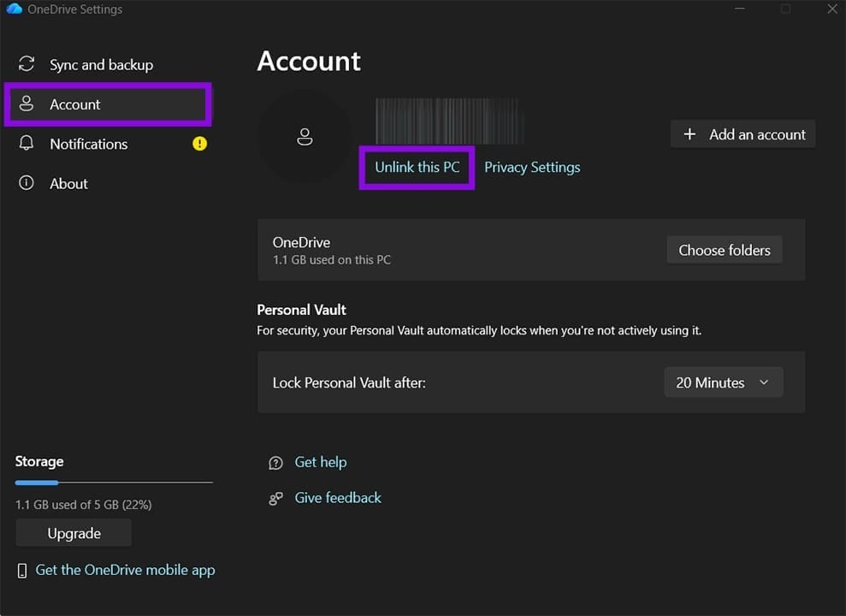Open the About section
This screenshot has width=846, height=616.
click(108, 183)
